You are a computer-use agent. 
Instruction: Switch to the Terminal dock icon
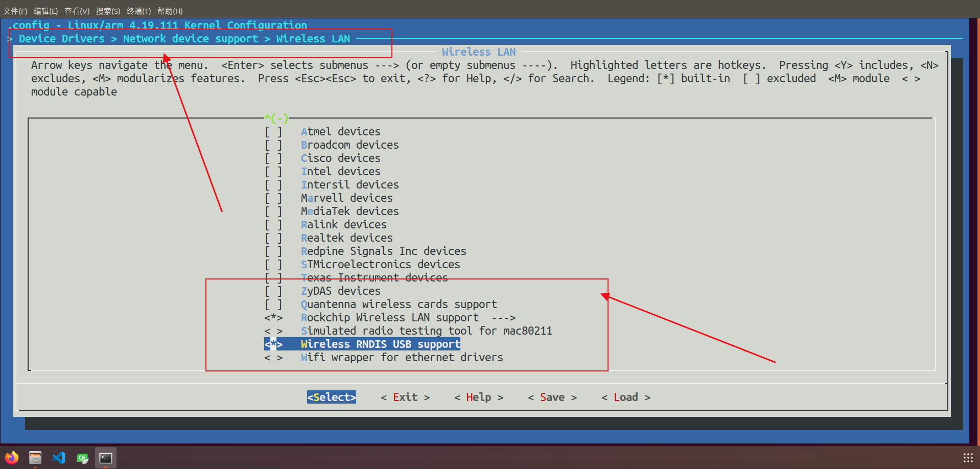[106, 457]
